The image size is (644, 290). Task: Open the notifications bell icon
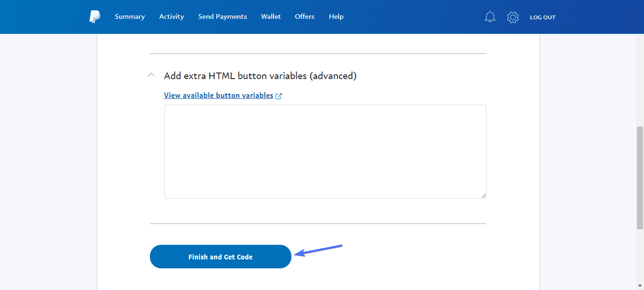tap(490, 17)
